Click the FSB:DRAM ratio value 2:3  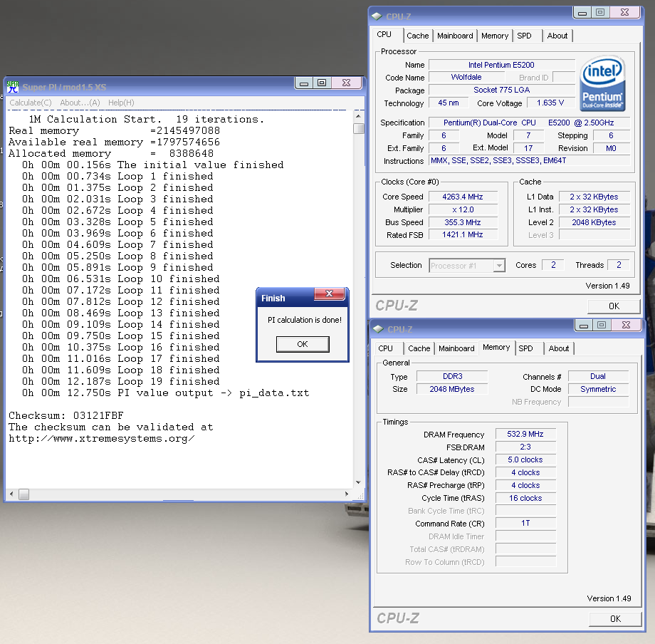pyautogui.click(x=525, y=447)
